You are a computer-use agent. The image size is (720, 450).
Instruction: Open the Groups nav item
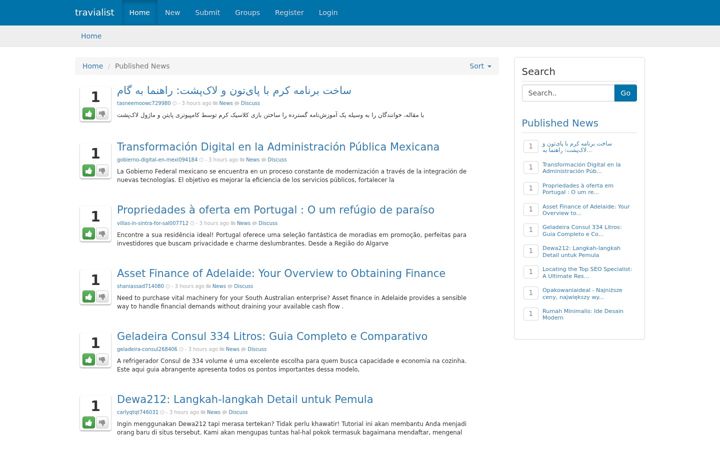pyautogui.click(x=248, y=12)
